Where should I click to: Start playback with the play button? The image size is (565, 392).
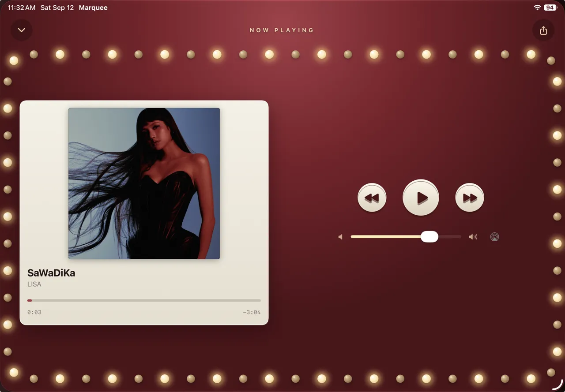(x=421, y=198)
